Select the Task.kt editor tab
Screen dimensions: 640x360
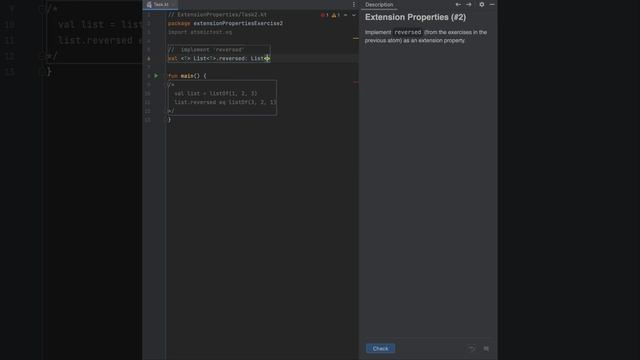click(160, 4)
